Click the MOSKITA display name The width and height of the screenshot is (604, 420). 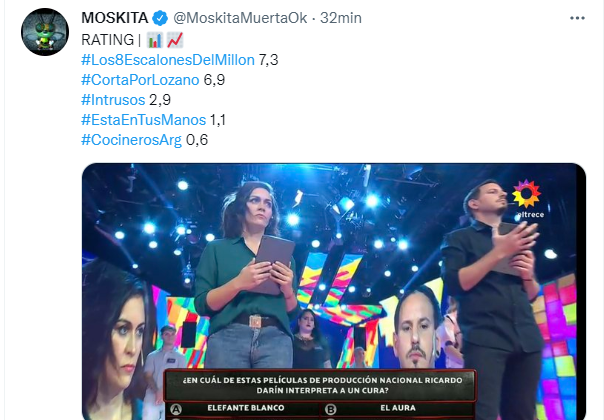(115, 18)
